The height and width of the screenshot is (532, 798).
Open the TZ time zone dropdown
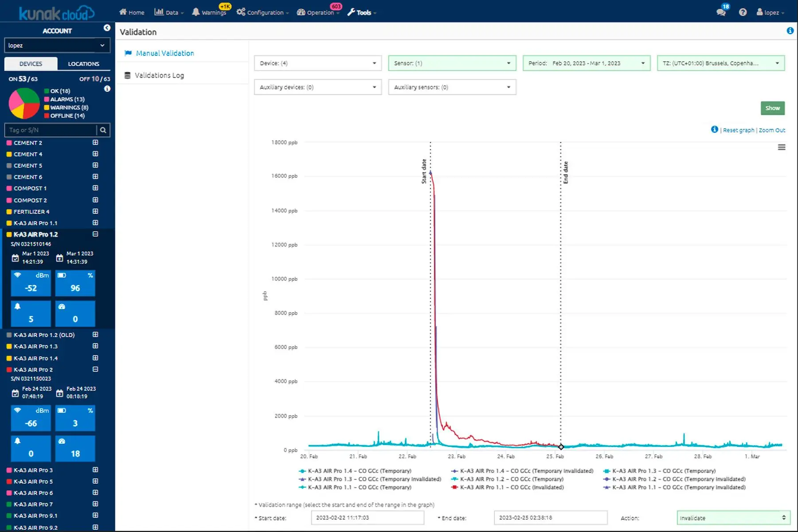point(721,63)
